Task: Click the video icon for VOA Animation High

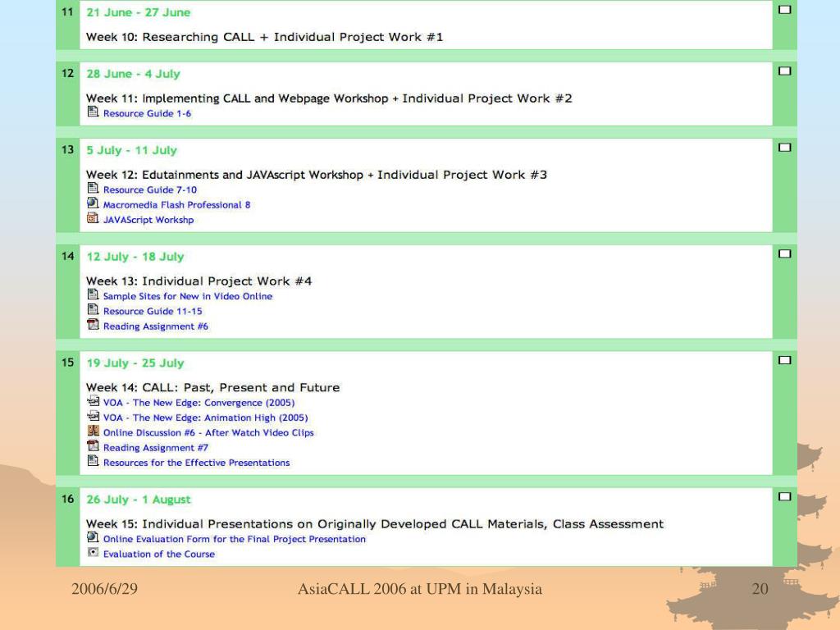Action: (94, 416)
